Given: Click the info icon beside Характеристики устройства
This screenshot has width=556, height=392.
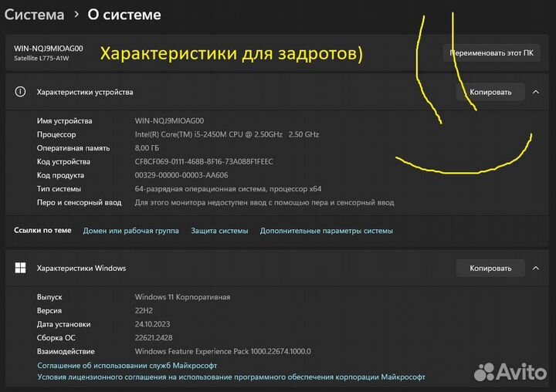Looking at the screenshot, I should tap(20, 92).
